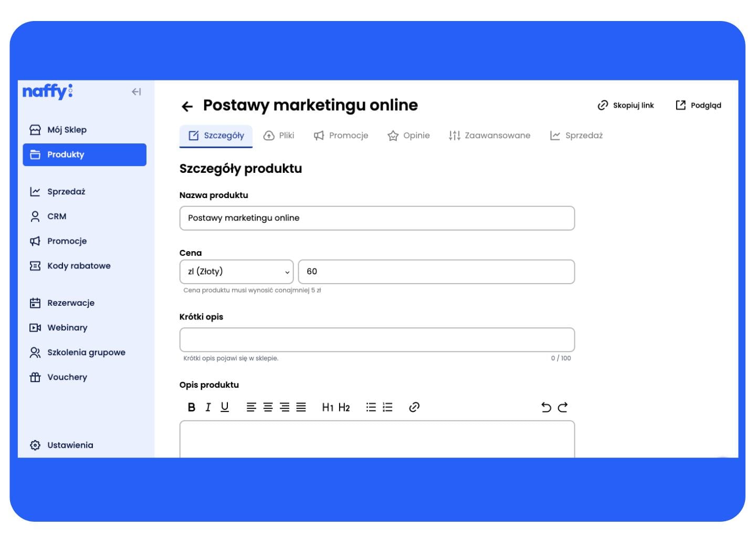
Task: Click the price field showing 60
Action: click(x=436, y=272)
